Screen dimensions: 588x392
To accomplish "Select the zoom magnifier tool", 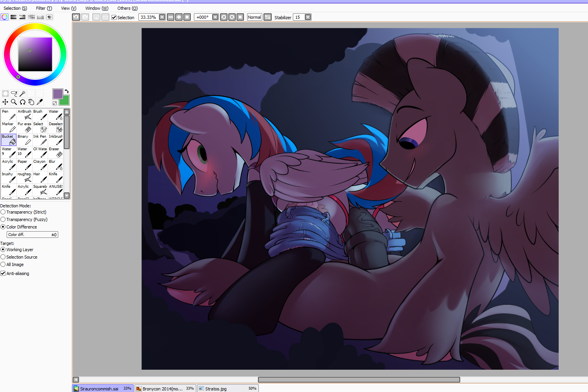I will [14, 102].
